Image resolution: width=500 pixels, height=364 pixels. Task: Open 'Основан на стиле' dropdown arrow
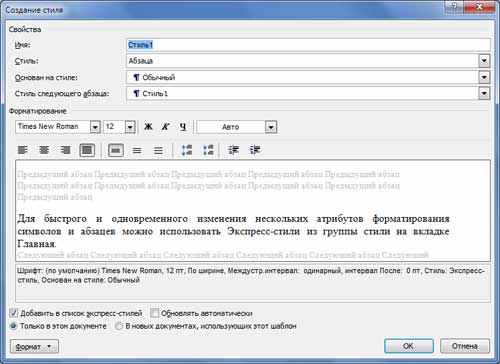[484, 77]
